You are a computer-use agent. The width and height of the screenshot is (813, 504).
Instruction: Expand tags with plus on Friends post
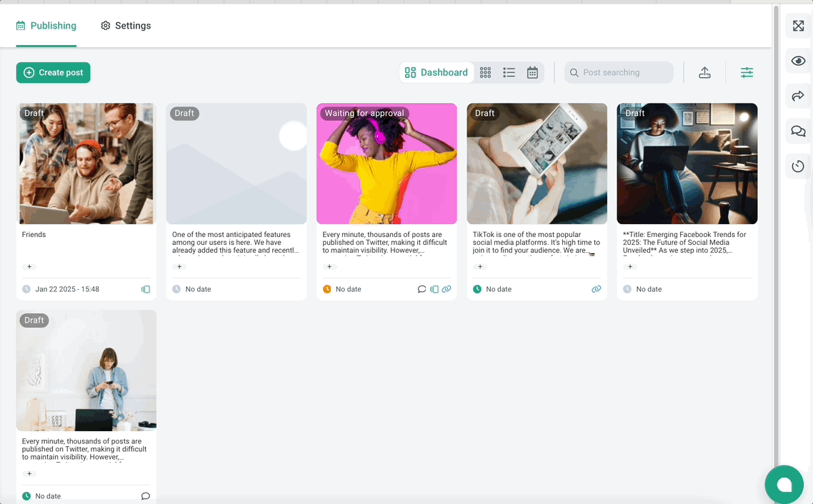29,266
